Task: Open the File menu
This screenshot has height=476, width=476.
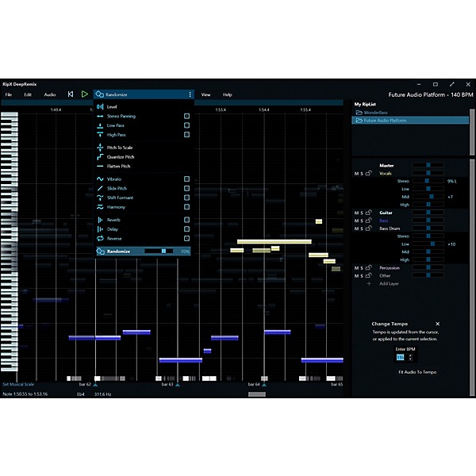Action: click(9, 94)
